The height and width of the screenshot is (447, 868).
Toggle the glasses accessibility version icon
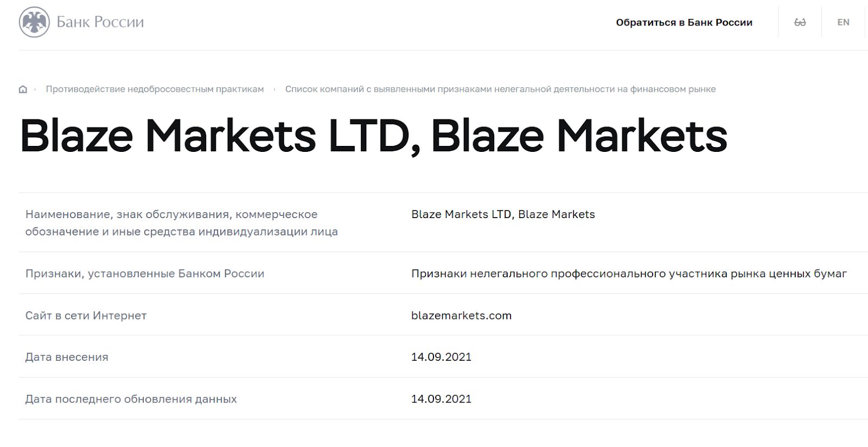click(x=800, y=22)
